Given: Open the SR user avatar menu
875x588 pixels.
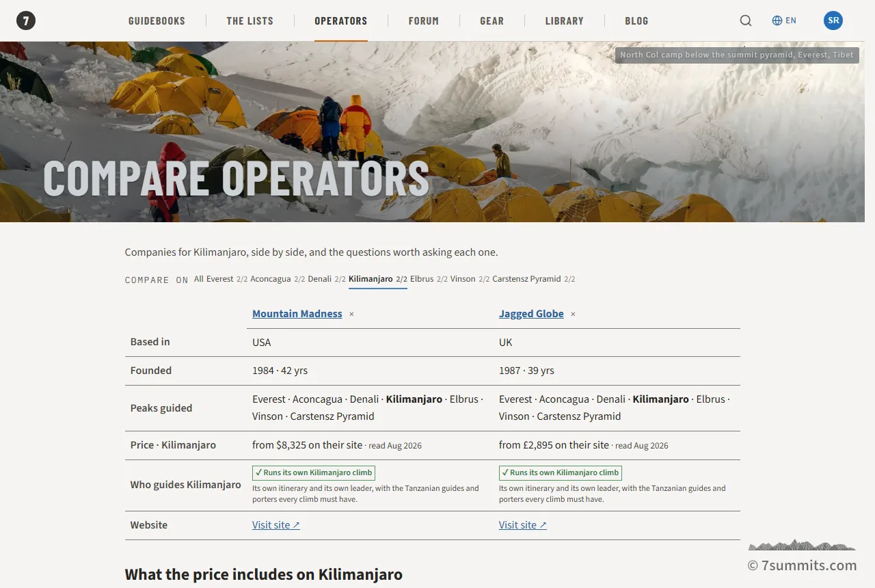Looking at the screenshot, I should click(x=833, y=21).
